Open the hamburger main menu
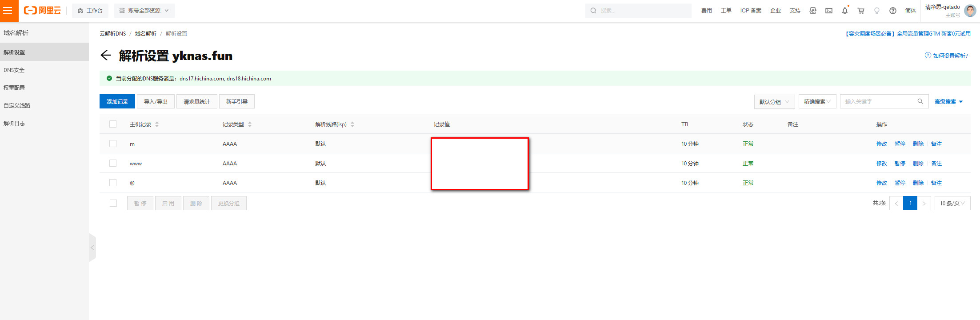This screenshot has height=320, width=980. tap(8, 11)
